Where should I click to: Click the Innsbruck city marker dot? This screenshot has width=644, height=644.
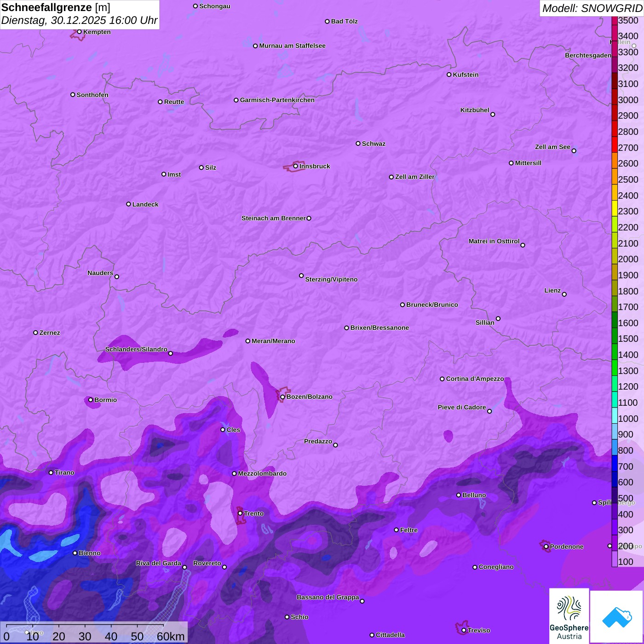coord(296,166)
